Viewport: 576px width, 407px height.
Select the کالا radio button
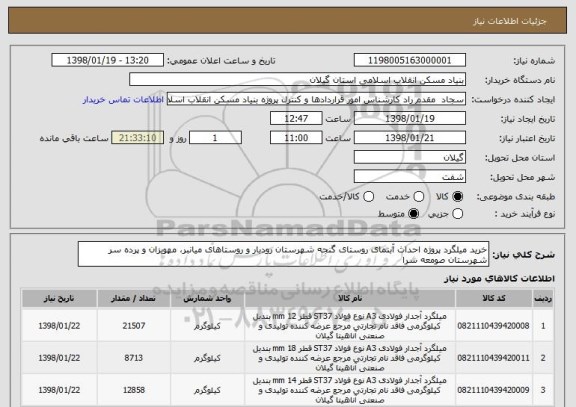pyautogui.click(x=457, y=197)
